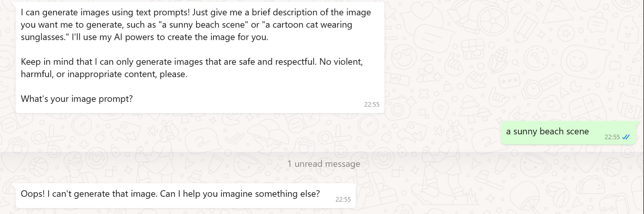The image size is (644, 214).
Task: Click the blue double-tick read receipt icon
Action: point(626,137)
